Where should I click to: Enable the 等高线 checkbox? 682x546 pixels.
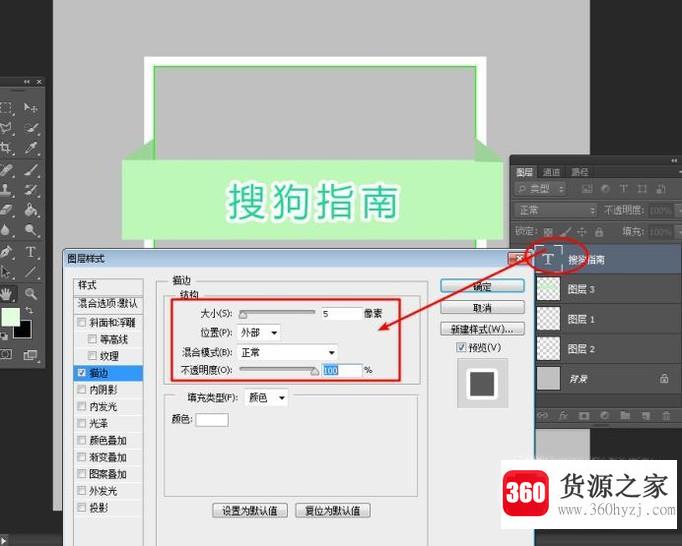click(x=92, y=338)
